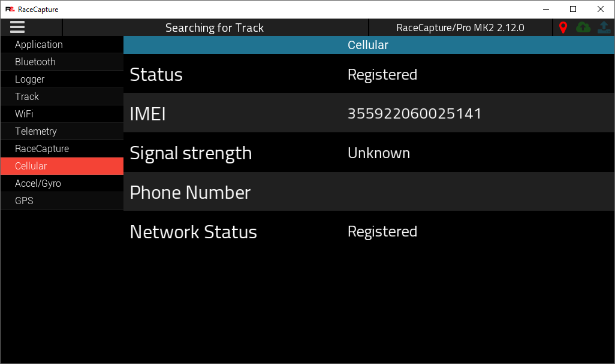Click Signal strength value Unknown

tap(379, 153)
